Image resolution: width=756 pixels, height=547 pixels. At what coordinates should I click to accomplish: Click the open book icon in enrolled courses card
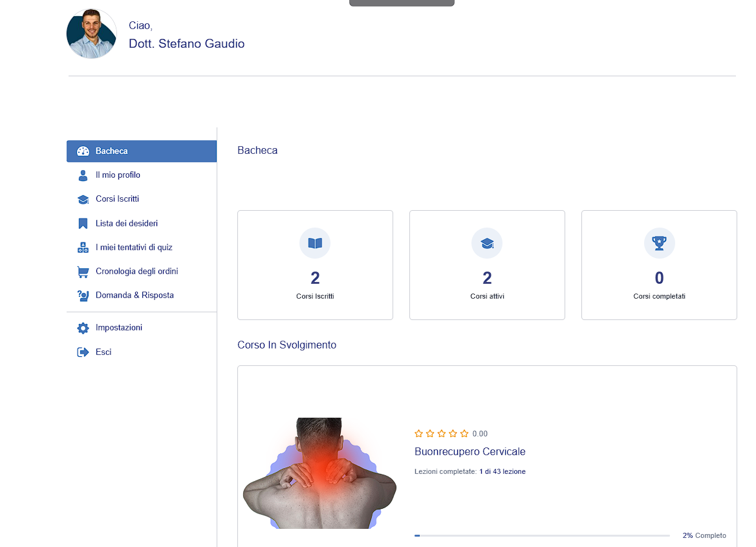coord(315,243)
